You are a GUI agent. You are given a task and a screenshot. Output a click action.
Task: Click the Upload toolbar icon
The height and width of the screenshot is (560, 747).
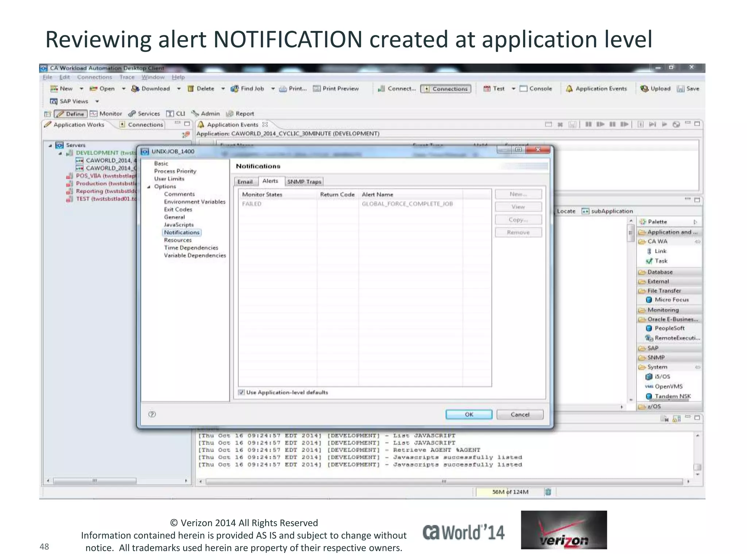pyautogui.click(x=645, y=89)
